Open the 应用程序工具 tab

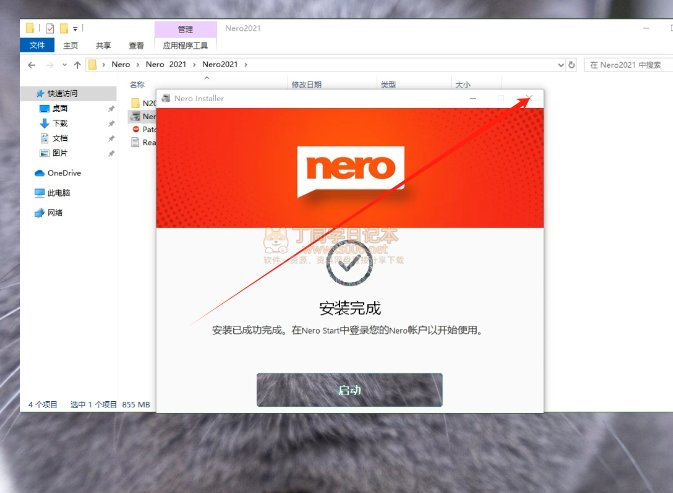tap(185, 45)
